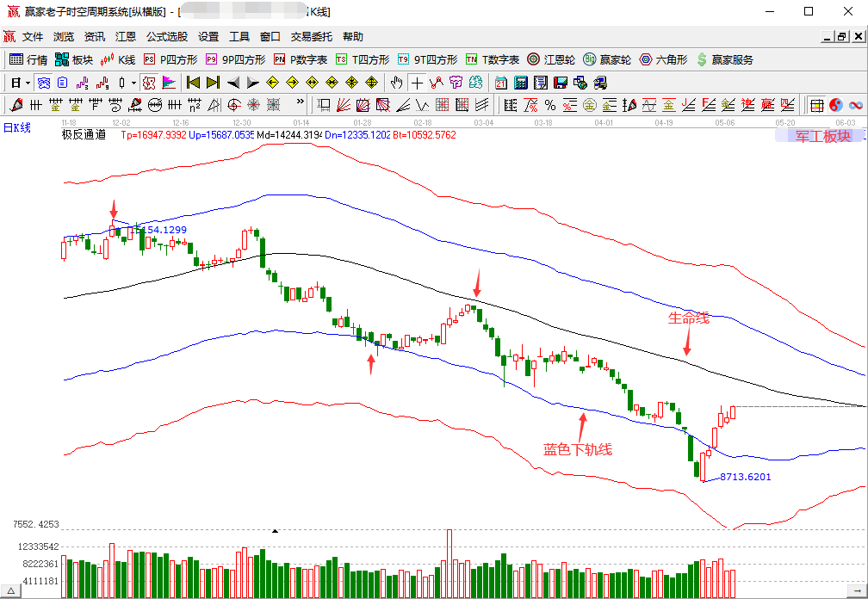Open 9T四方形 tool
Image resolution: width=868 pixels, height=599 pixels.
click(x=427, y=59)
